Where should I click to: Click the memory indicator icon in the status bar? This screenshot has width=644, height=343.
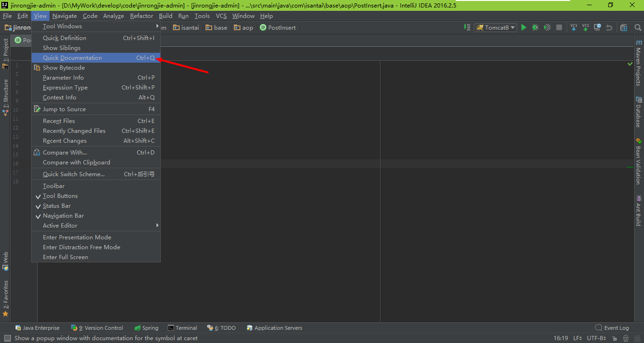[x=637, y=338]
